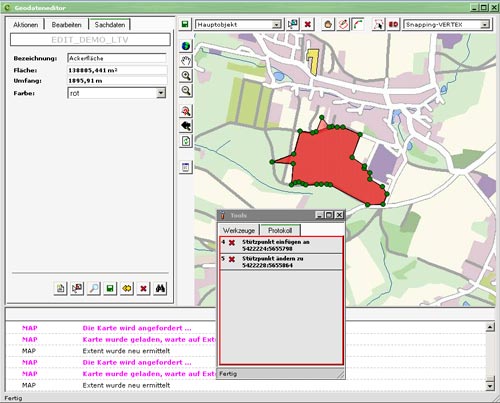Switch to the Aktionen tab
500x403 pixels.
(x=26, y=25)
